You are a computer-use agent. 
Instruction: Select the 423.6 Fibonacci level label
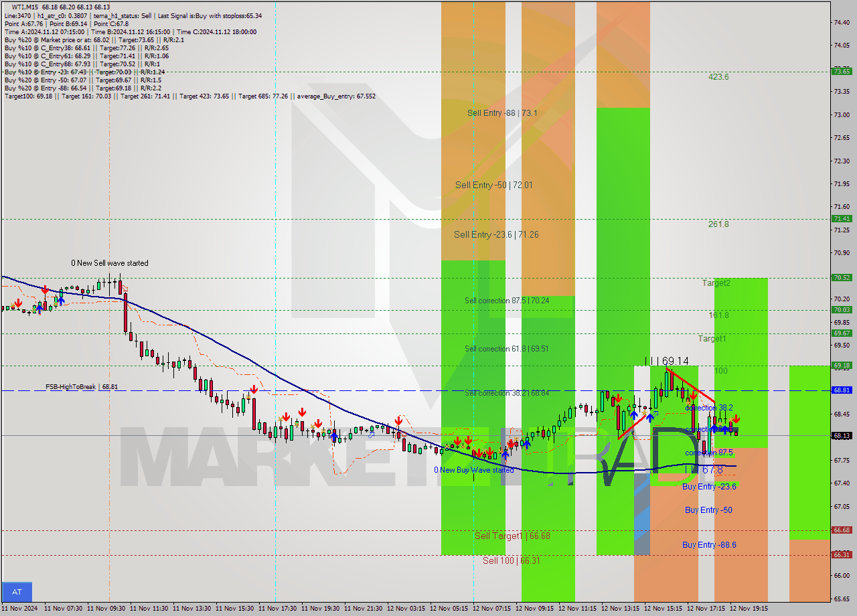[718, 77]
